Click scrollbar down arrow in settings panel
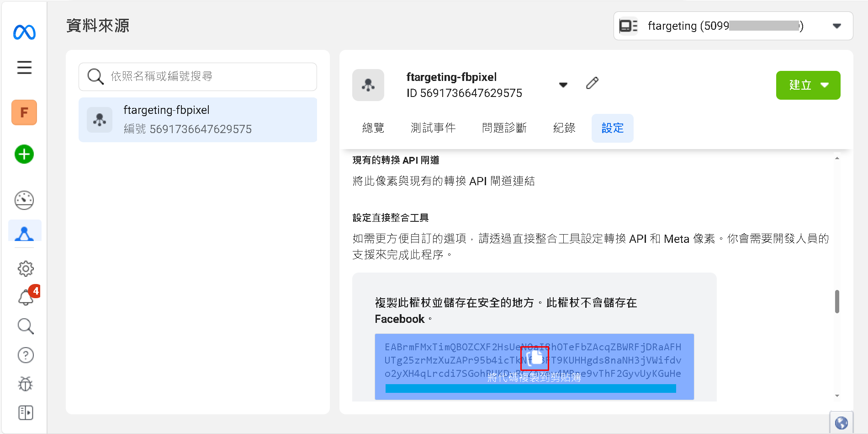This screenshot has height=434, width=868. [837, 396]
